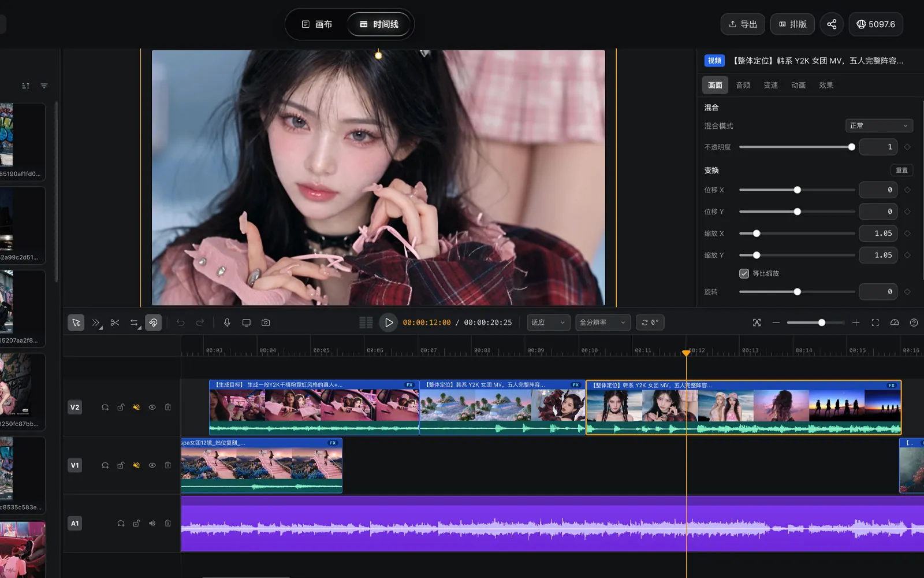Open the help question mark icon
Screen dimensions: 924x578
pos(914,323)
